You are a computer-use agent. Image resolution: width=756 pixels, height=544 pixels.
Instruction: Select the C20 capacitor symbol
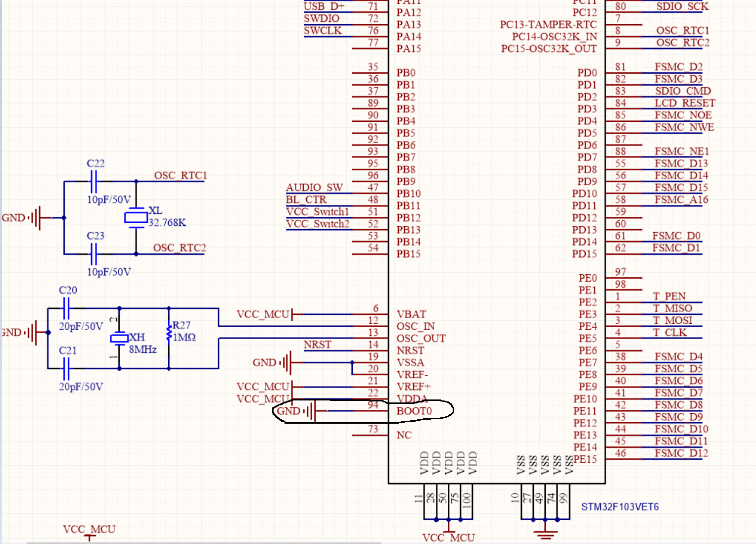click(x=67, y=308)
